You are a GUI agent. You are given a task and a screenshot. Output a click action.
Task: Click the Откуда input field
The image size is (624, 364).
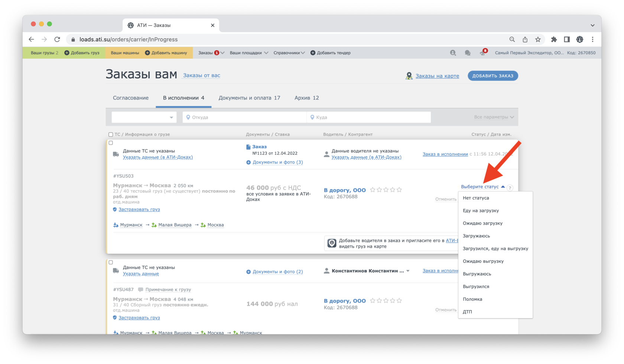pyautogui.click(x=245, y=117)
